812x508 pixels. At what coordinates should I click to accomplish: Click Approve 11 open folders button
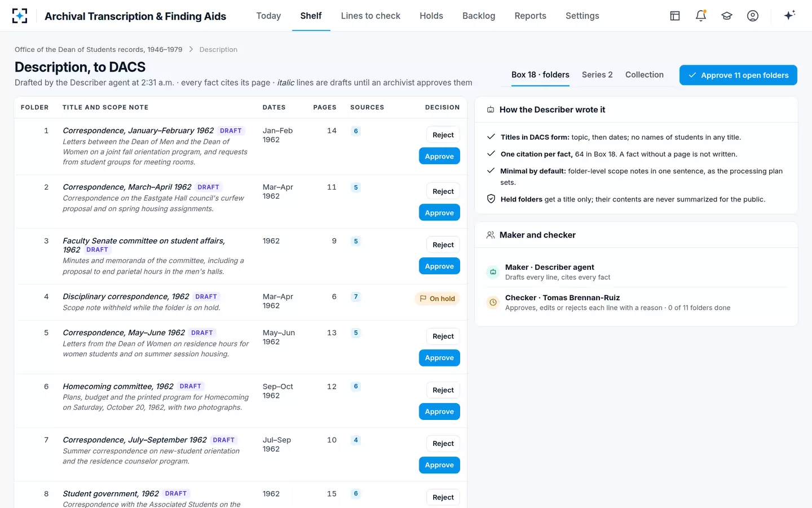738,75
